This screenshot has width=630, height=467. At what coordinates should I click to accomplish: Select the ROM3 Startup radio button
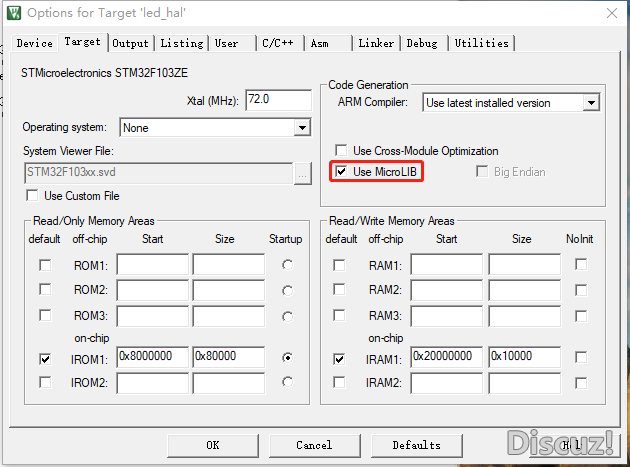(287, 317)
